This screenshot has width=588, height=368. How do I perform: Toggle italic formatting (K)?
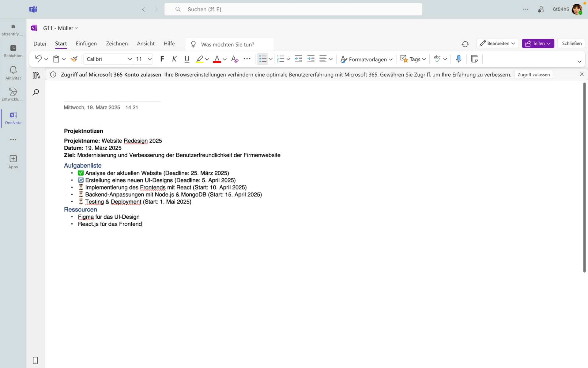[x=174, y=59]
